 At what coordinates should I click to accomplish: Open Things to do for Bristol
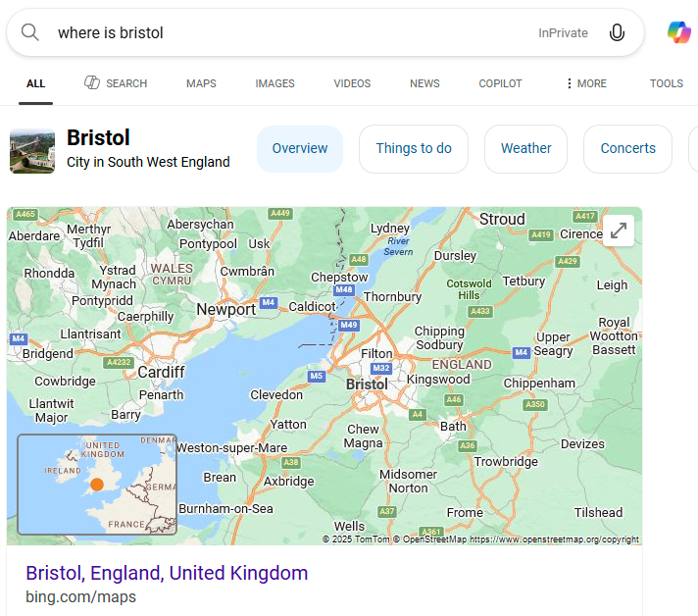(x=414, y=149)
